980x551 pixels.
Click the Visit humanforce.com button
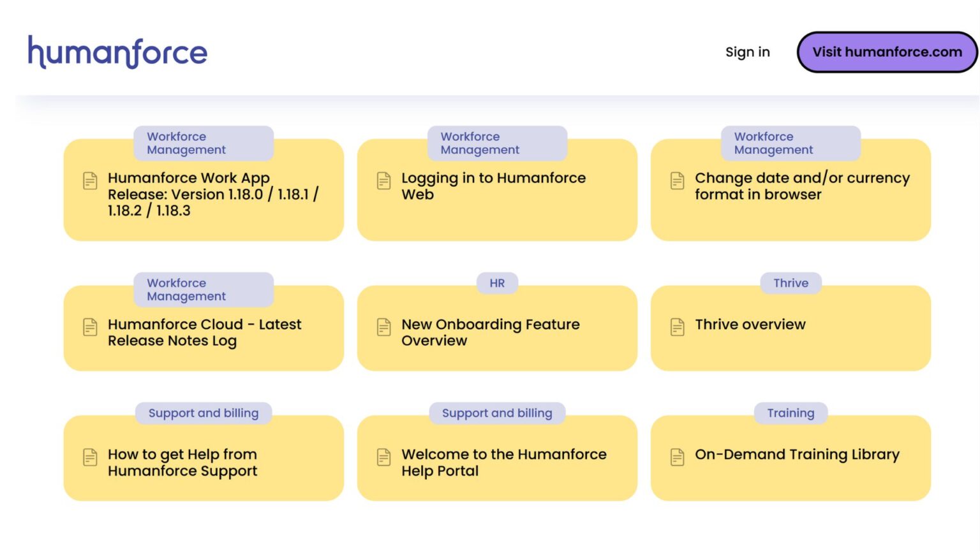[886, 52]
